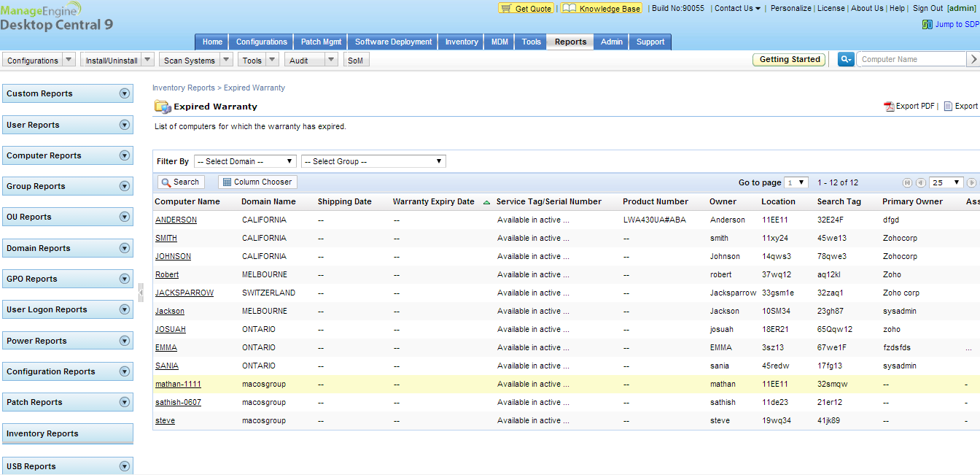Open the Knowledge Base book button

tap(602, 8)
